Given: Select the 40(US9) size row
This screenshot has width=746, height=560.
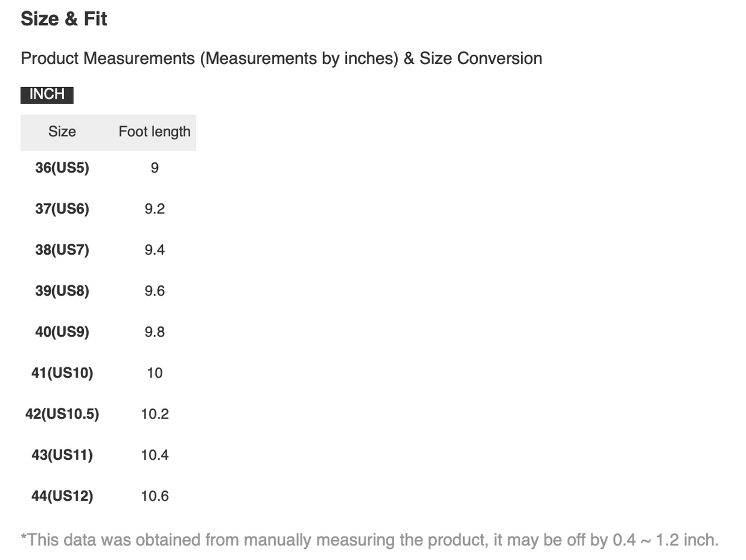Looking at the screenshot, I should 108,332.
